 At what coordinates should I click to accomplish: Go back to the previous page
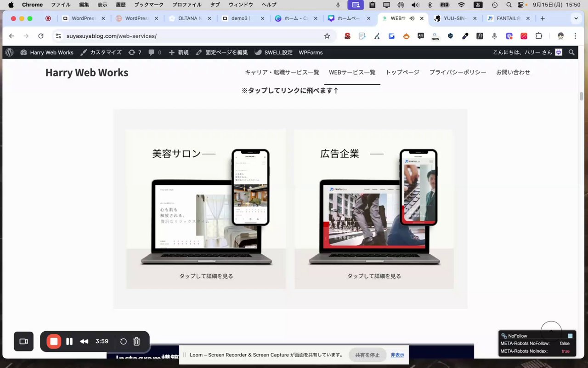pos(11,36)
